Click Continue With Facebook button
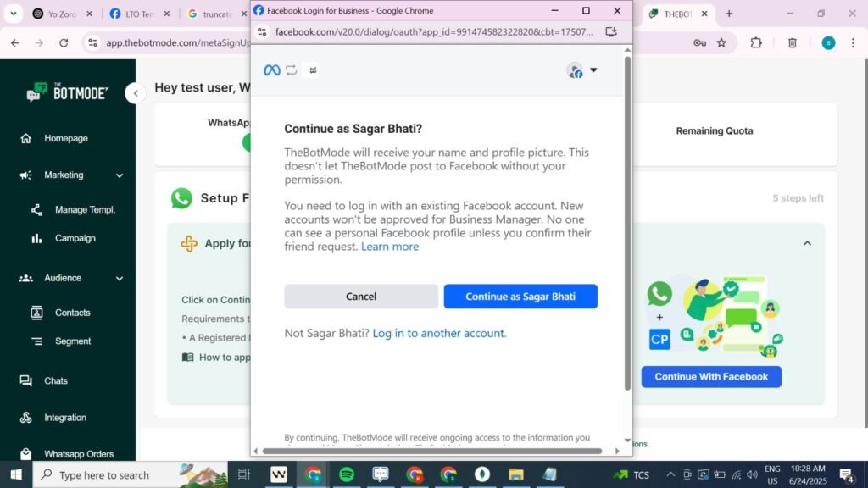Screen dimensions: 868x488 (x=711, y=377)
